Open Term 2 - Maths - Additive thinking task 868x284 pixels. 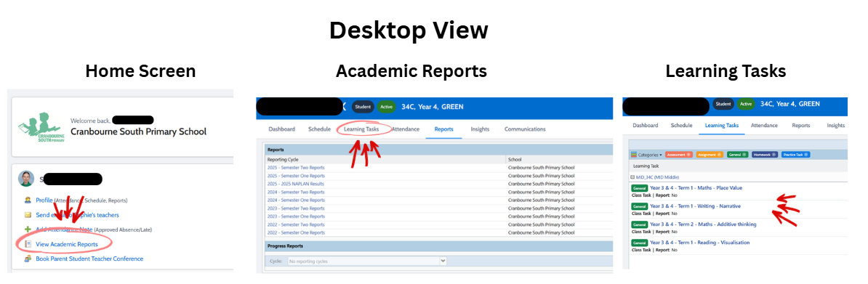click(703, 224)
